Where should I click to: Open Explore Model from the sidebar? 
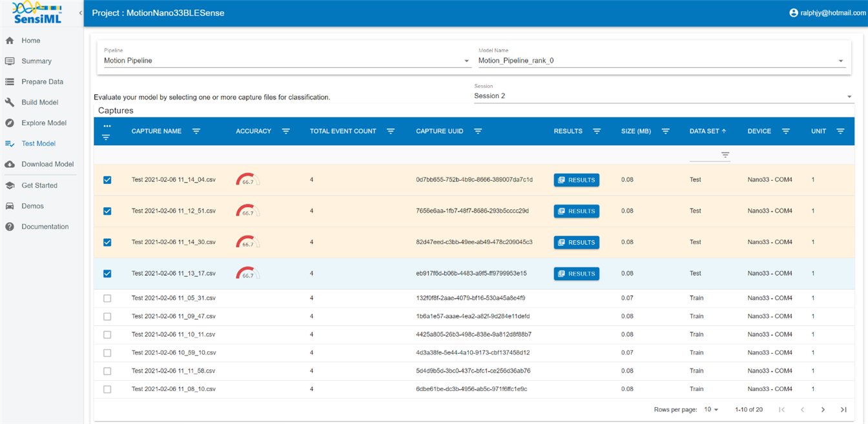click(x=43, y=123)
